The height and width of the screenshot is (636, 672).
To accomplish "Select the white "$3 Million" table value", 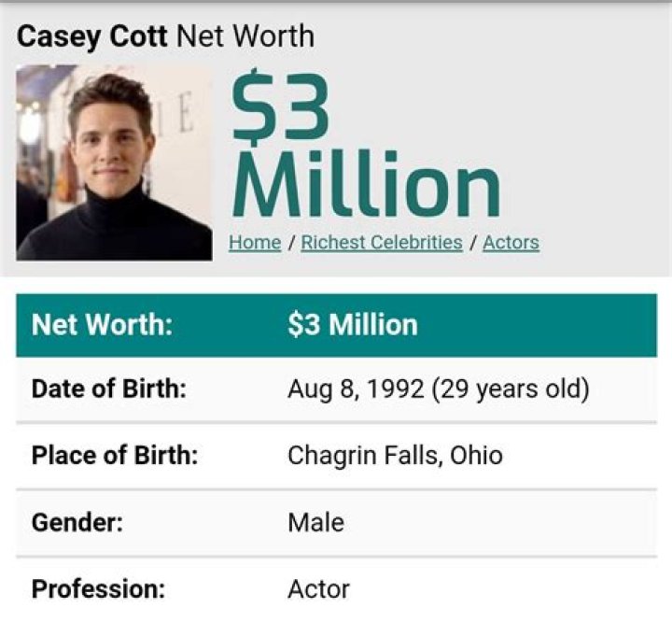I will point(353,325).
